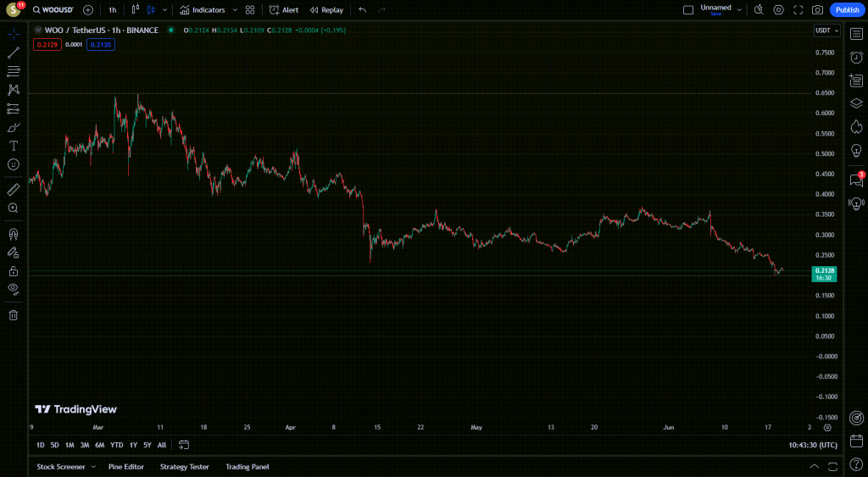The image size is (868, 477).
Task: Expand the favorite indicators dropdown arrow
Action: pos(235,10)
